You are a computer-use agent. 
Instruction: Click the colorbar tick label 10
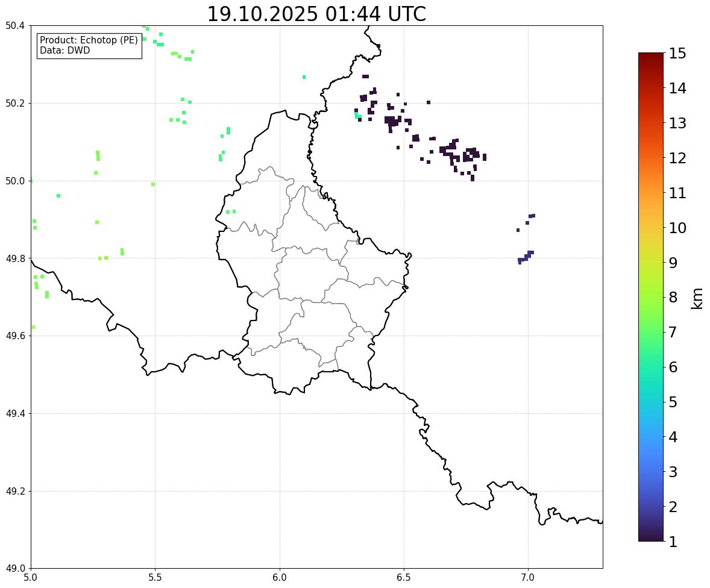(677, 228)
